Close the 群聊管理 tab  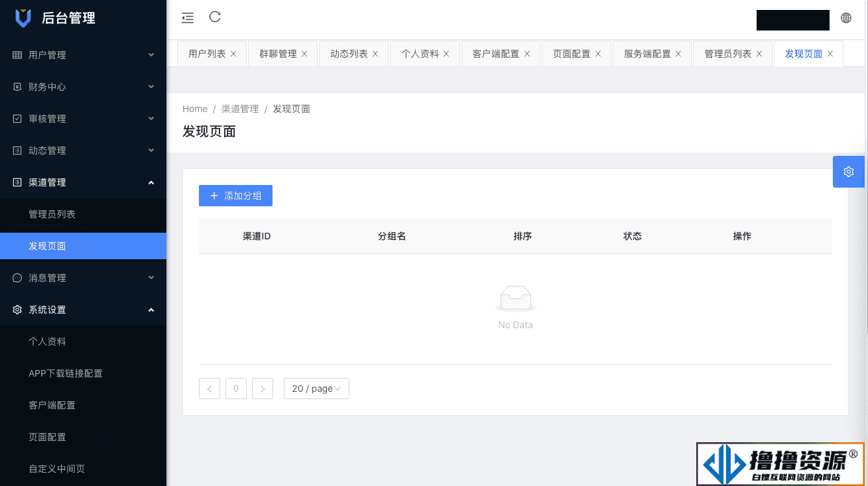click(304, 54)
